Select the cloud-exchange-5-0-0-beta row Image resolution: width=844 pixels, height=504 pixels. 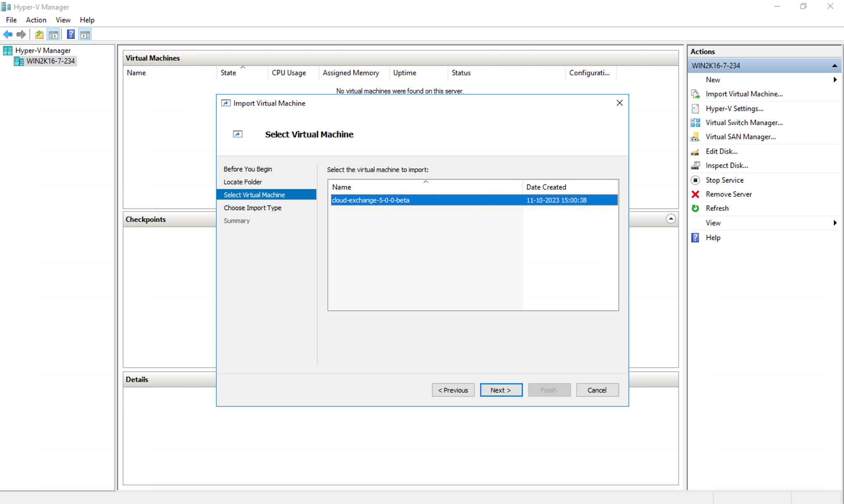[474, 200]
